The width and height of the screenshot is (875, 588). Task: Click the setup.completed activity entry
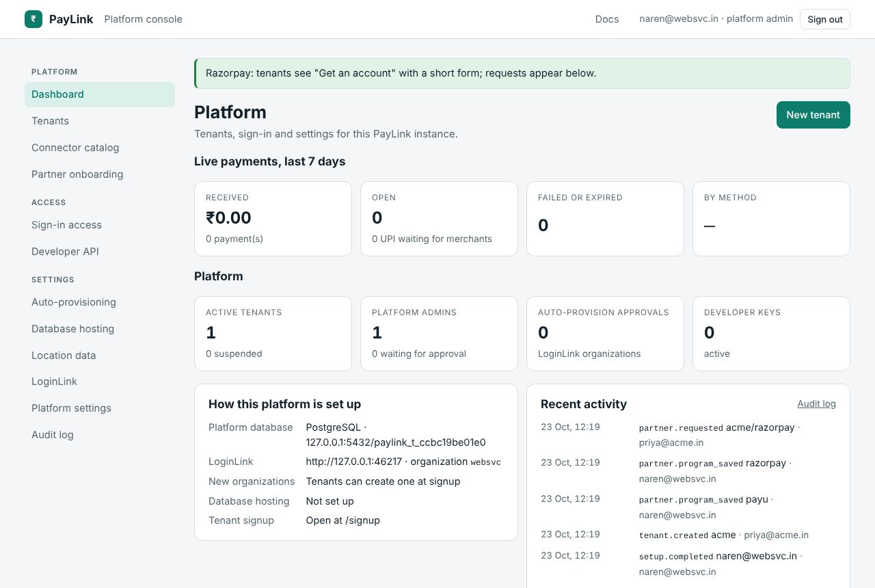[688, 563]
